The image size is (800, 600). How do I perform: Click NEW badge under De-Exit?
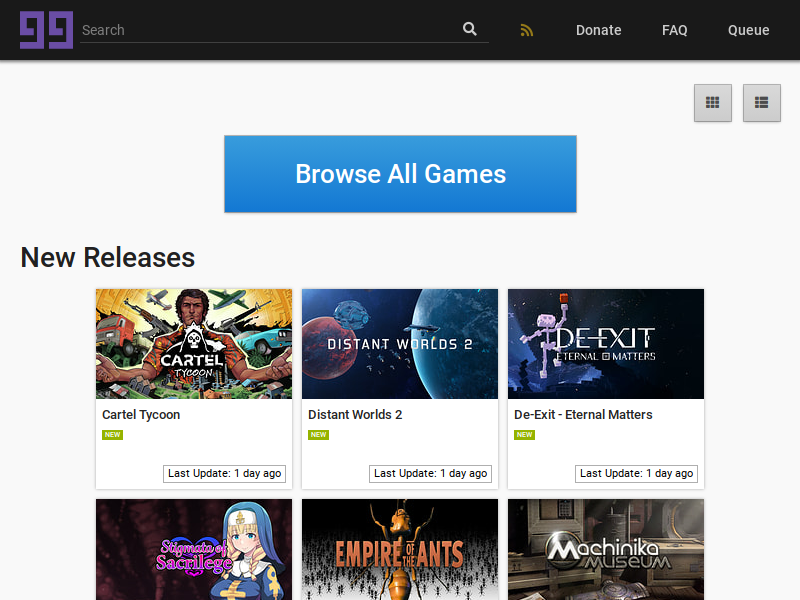coord(524,435)
